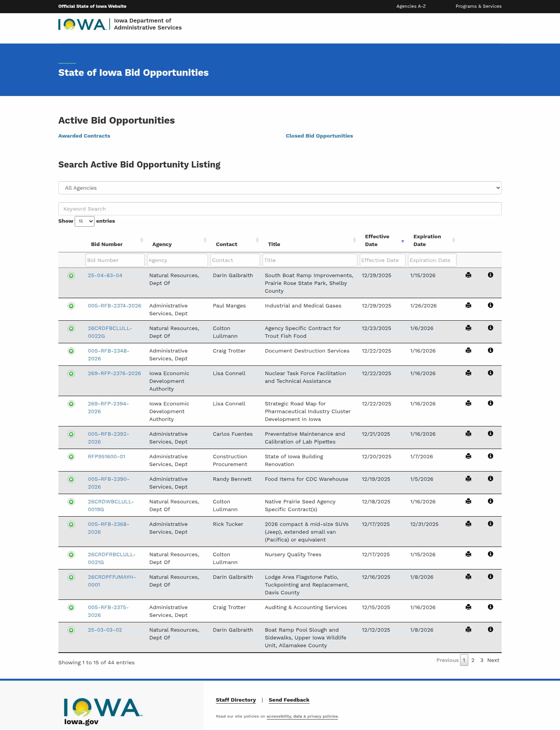The height and width of the screenshot is (730, 560).
Task: Open the All Agencies dropdown
Action: pos(280,188)
